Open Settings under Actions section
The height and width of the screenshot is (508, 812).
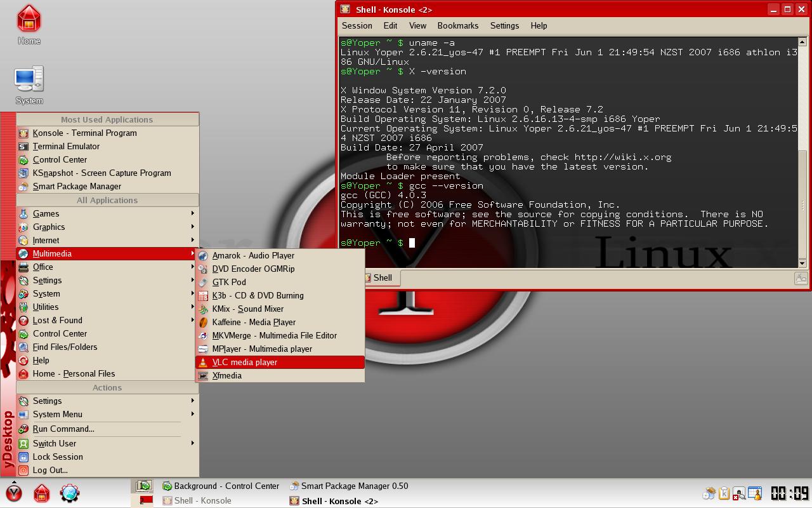[107, 401]
